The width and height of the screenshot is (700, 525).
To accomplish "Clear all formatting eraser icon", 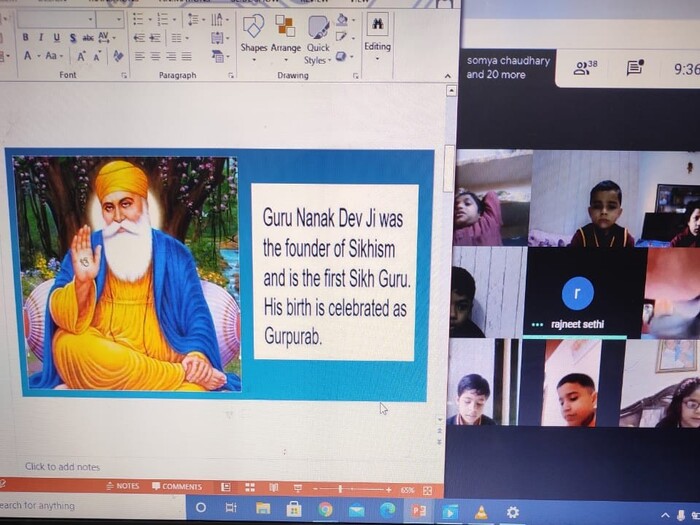I will (x=118, y=56).
